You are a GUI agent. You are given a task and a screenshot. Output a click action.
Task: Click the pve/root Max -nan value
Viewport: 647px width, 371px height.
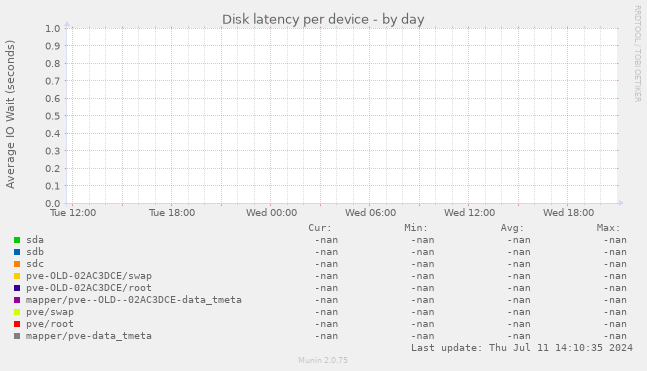pyautogui.click(x=615, y=324)
